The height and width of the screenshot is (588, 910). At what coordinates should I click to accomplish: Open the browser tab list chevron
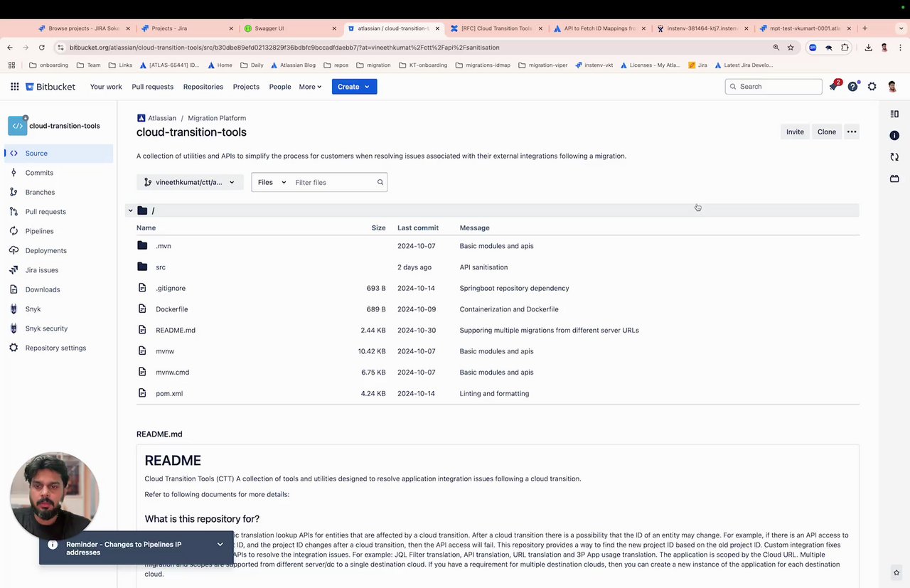[901, 28]
